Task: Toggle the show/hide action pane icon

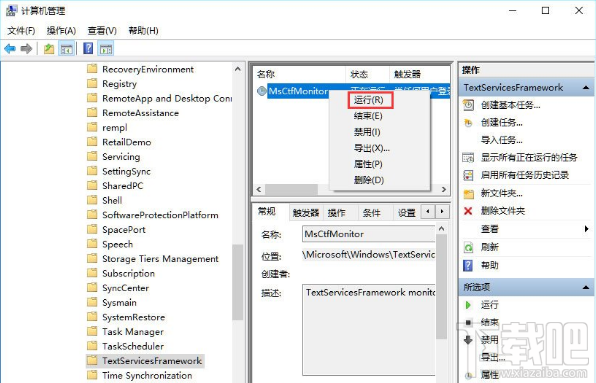Action: coord(106,49)
